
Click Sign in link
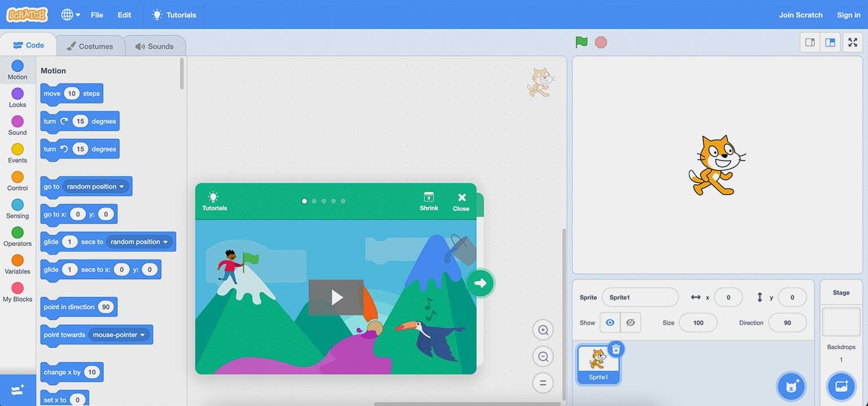click(848, 15)
